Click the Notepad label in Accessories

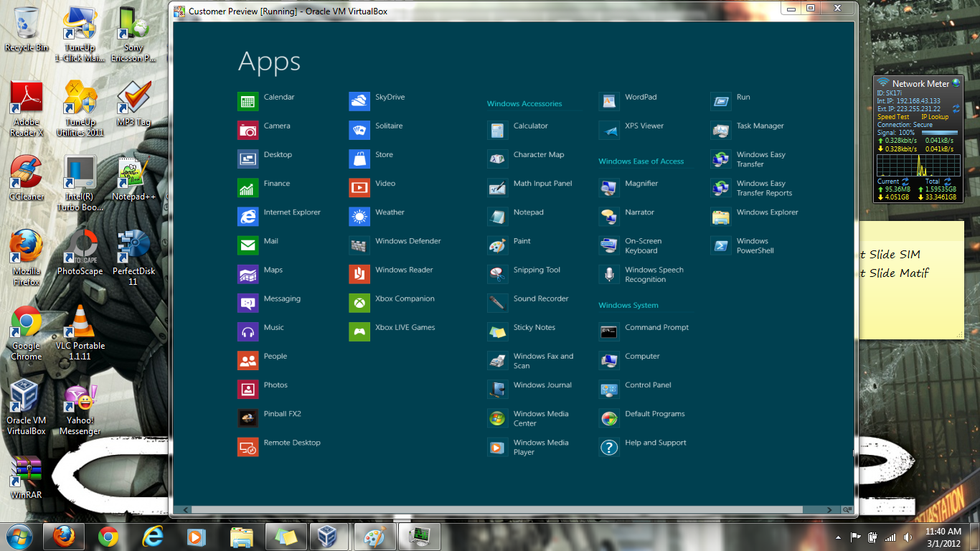[x=529, y=212]
